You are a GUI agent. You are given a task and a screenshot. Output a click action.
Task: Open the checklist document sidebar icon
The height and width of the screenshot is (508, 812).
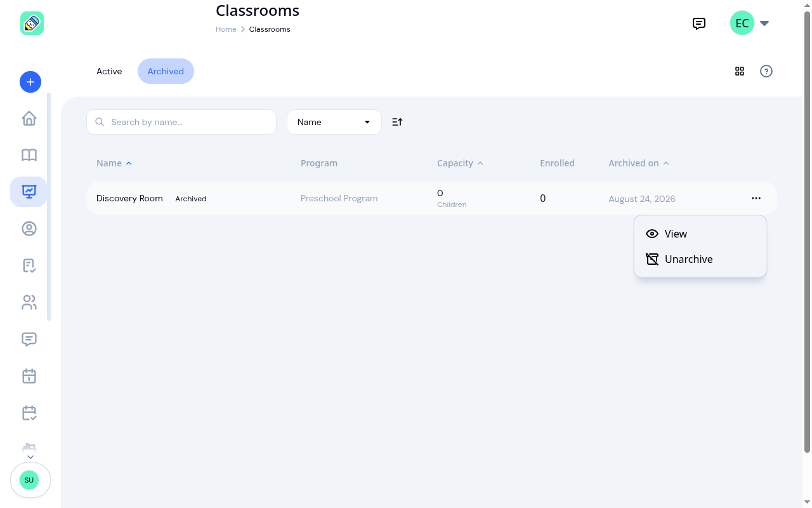tap(29, 265)
